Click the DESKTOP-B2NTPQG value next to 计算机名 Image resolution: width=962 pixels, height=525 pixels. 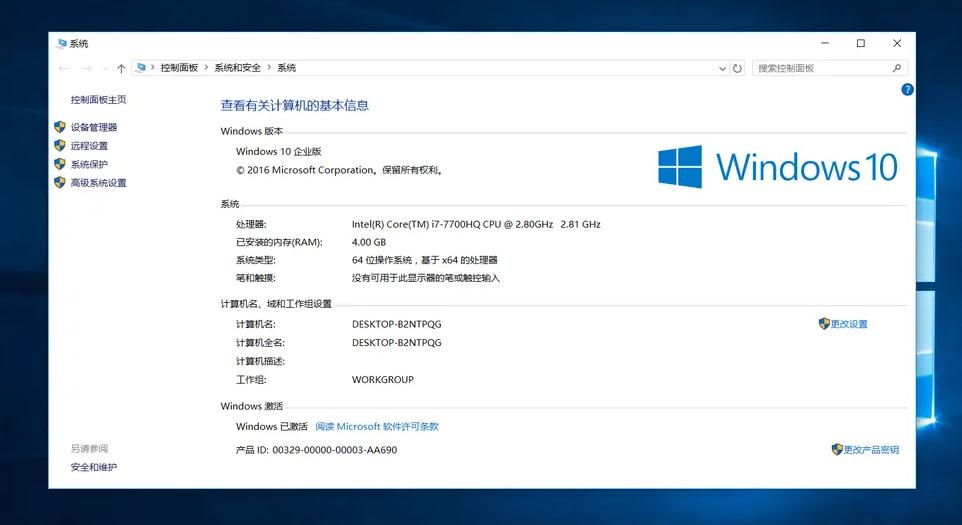coord(396,324)
